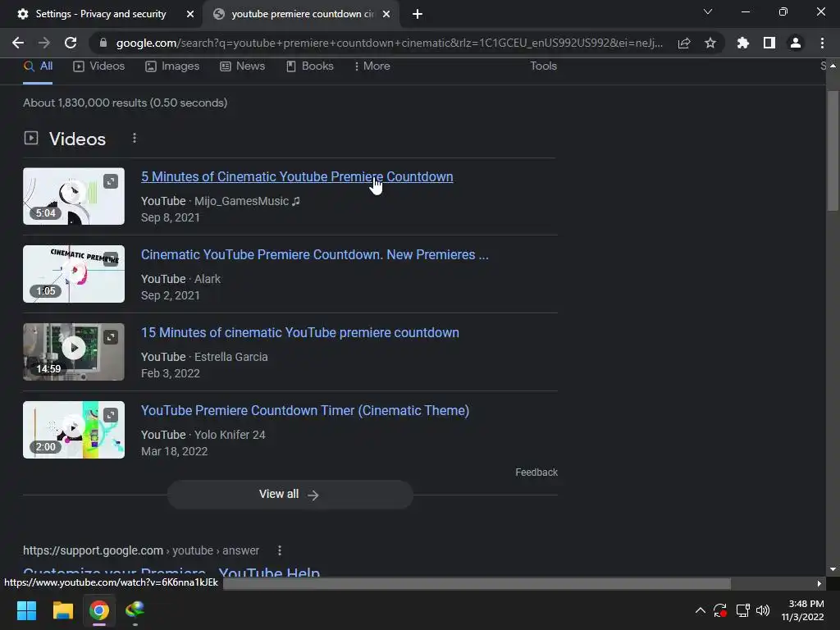
Task: Expand preview on the 5:04 thumbnail
Action: click(111, 181)
